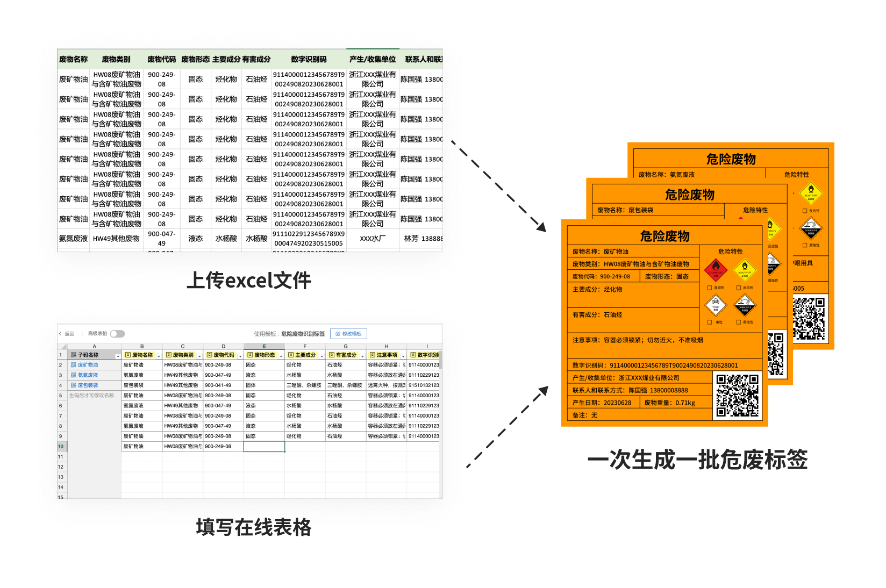Click the field-type icon in 废物名称 column header
Image resolution: width=886 pixels, height=588 pixels.
[x=128, y=355]
